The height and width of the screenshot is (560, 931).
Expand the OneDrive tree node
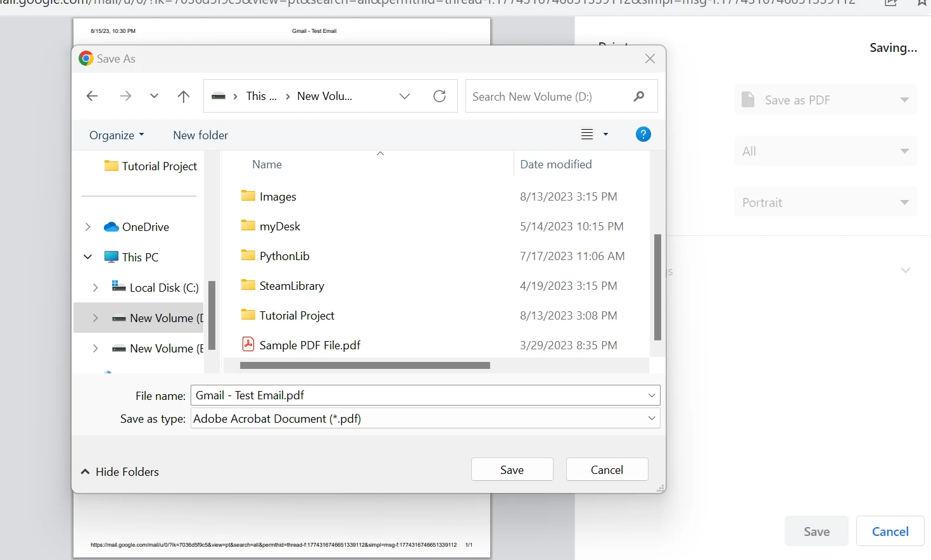tap(87, 227)
